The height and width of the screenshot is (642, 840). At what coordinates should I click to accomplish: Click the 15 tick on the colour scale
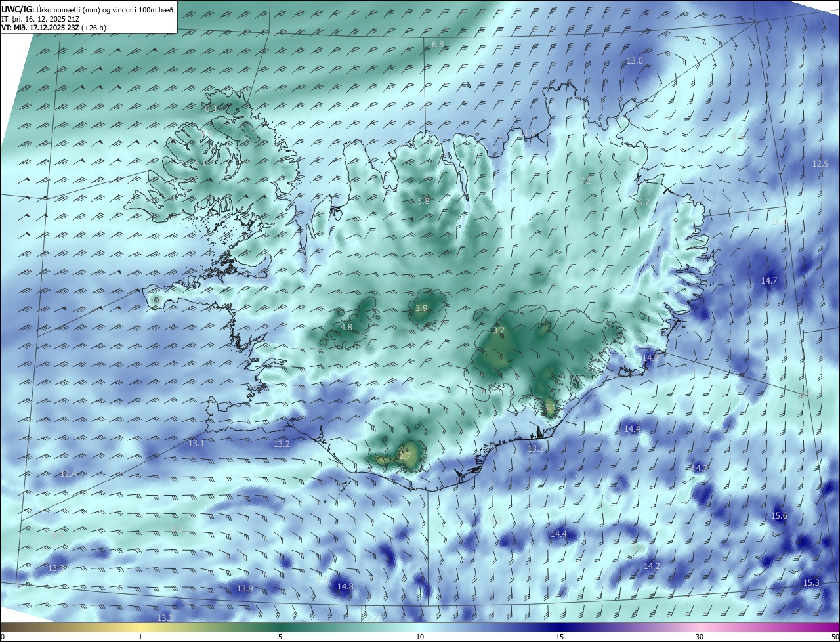[x=560, y=637]
